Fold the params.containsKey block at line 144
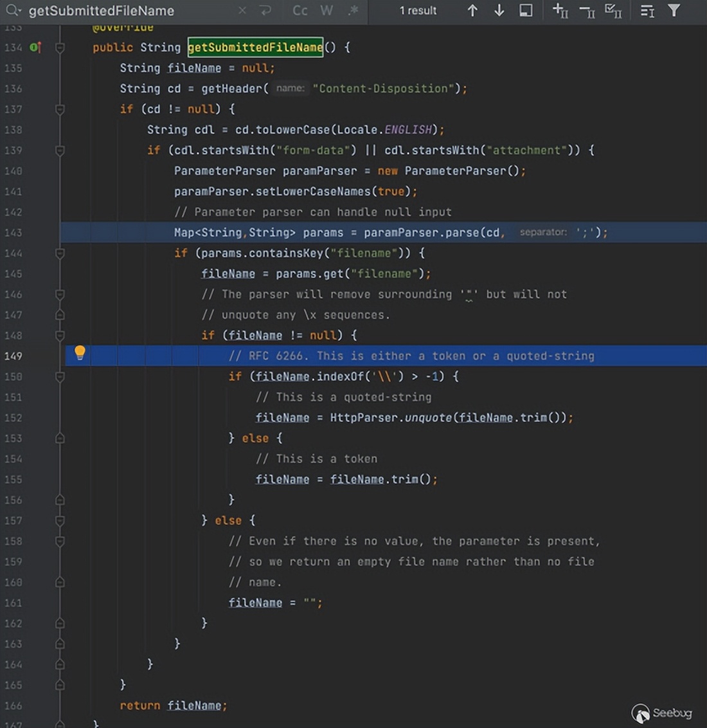 click(60, 253)
